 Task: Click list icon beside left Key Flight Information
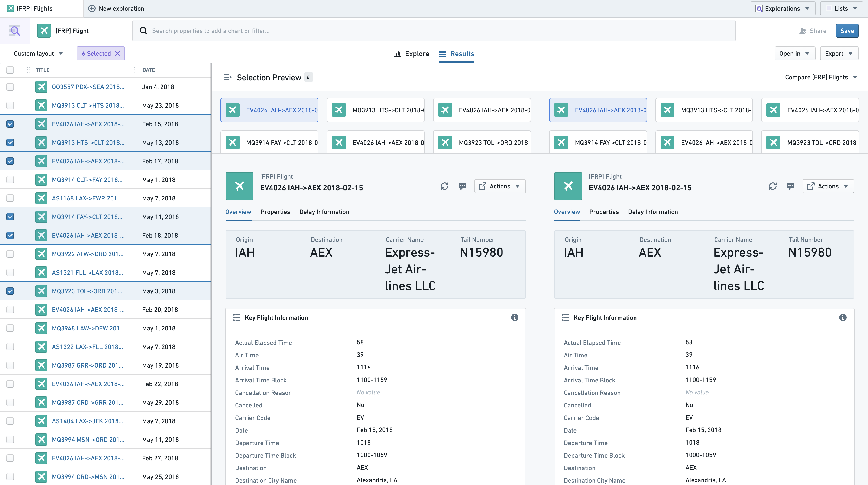point(236,318)
